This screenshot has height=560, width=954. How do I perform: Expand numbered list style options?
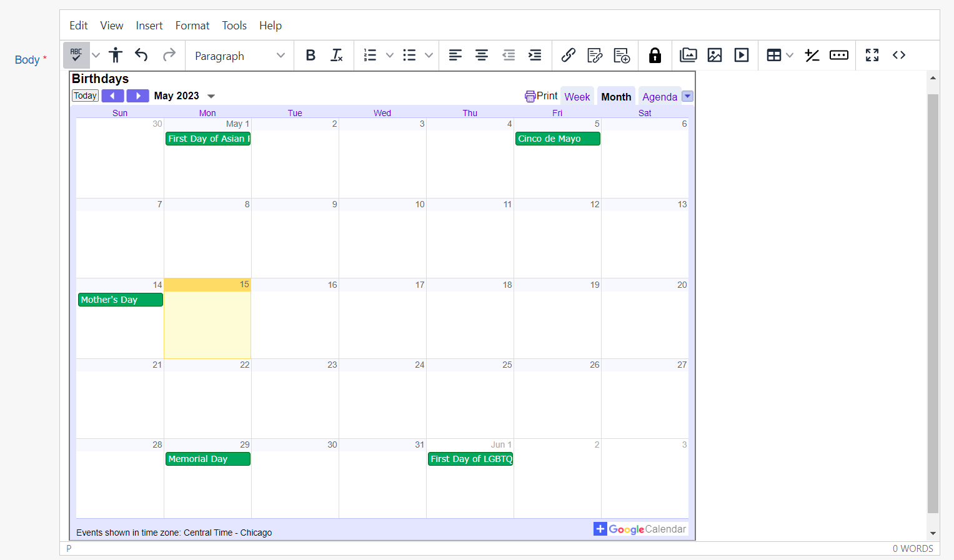[390, 55]
